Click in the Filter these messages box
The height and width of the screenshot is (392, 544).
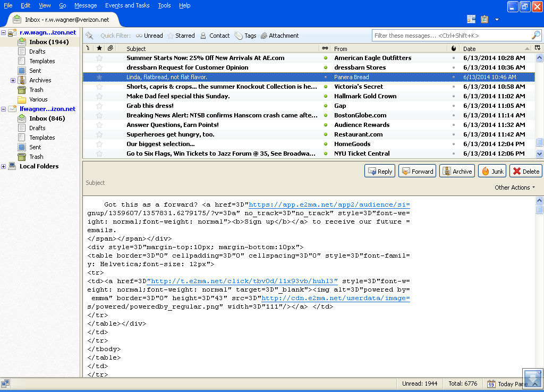click(x=450, y=36)
